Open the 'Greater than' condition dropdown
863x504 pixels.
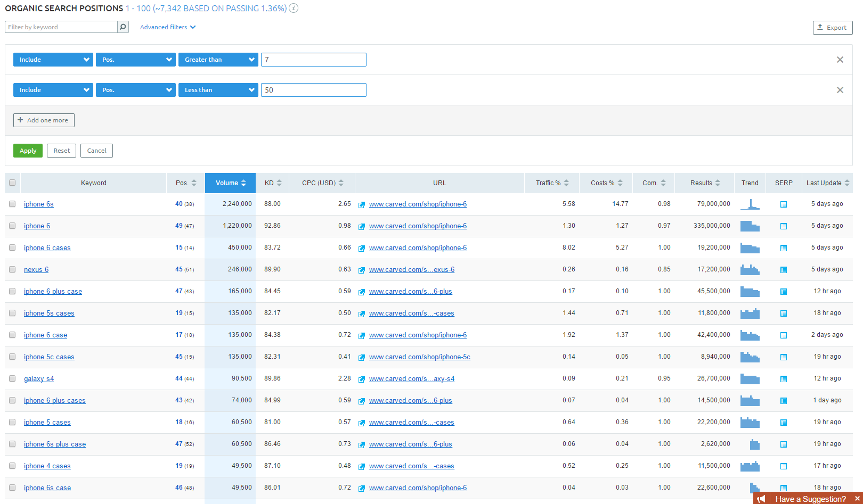click(x=218, y=60)
